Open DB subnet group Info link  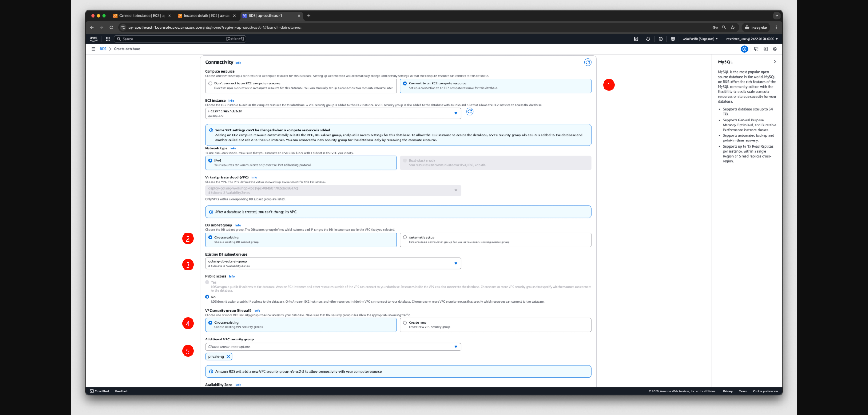pos(238,225)
